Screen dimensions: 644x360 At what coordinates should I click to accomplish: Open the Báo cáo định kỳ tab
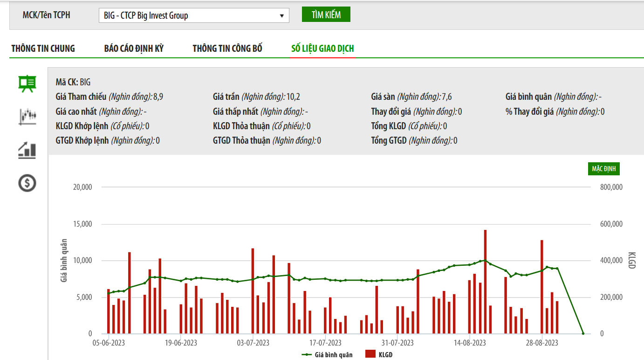coord(134,48)
